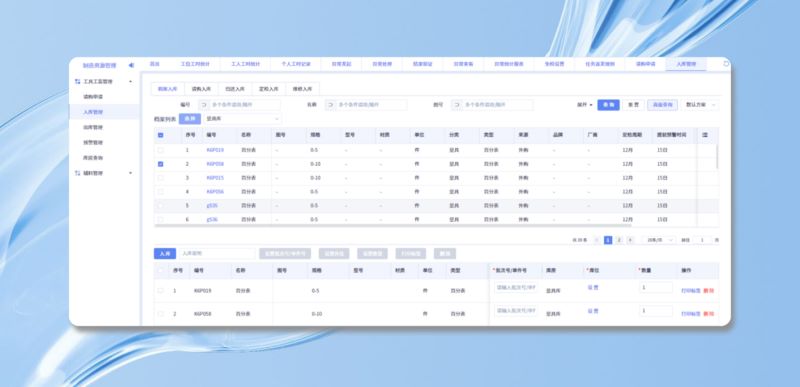Click the vertical scrollbar of the upper table
The width and height of the screenshot is (800, 387).
pyautogui.click(x=717, y=156)
